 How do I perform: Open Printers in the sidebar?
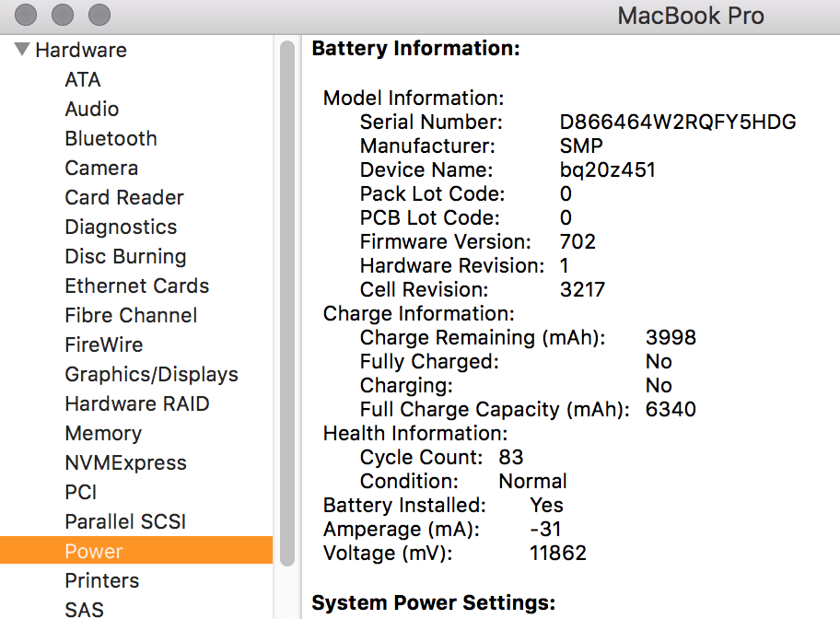pos(102,581)
